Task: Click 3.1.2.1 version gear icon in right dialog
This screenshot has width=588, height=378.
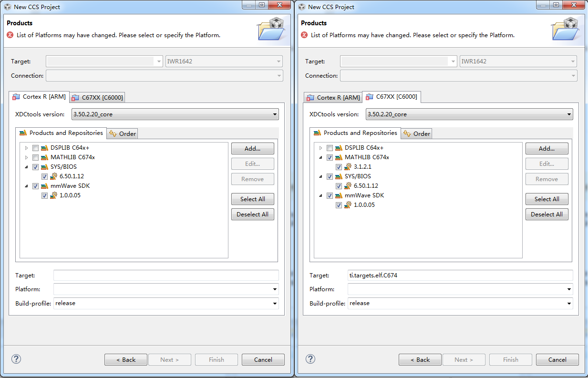Action: pos(348,167)
